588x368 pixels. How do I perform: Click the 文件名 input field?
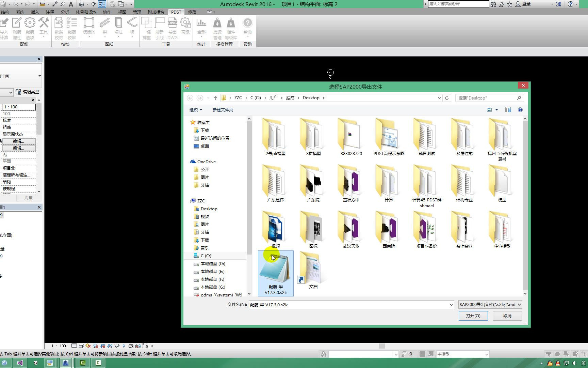pos(349,305)
